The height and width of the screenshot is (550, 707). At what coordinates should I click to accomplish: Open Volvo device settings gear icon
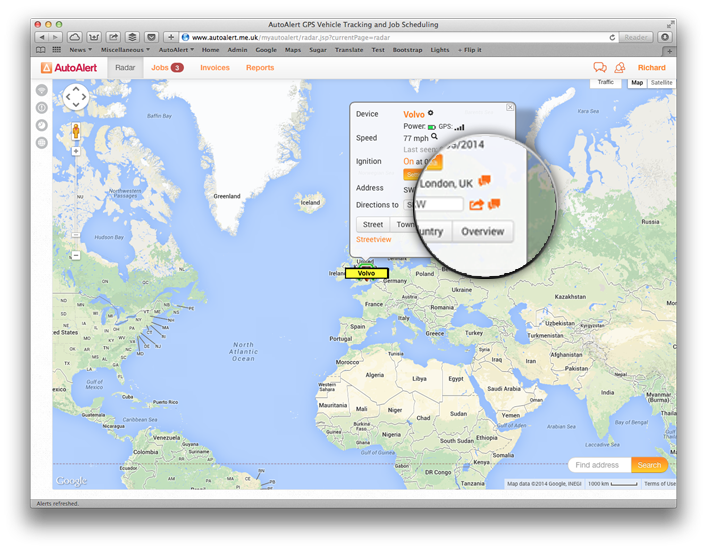[x=431, y=113]
